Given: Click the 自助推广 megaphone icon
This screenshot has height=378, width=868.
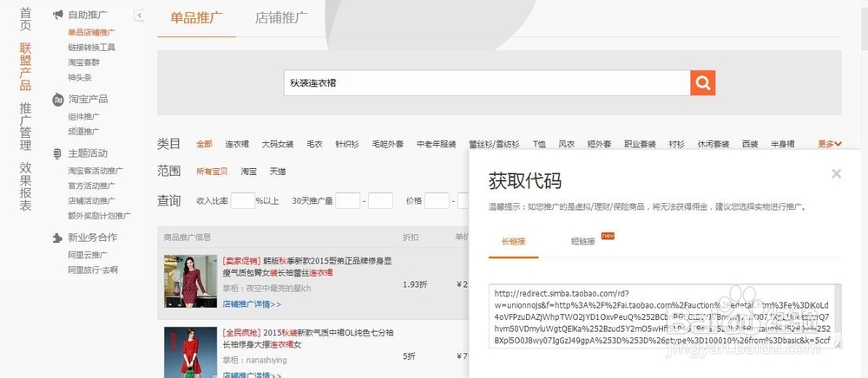Looking at the screenshot, I should [x=58, y=15].
